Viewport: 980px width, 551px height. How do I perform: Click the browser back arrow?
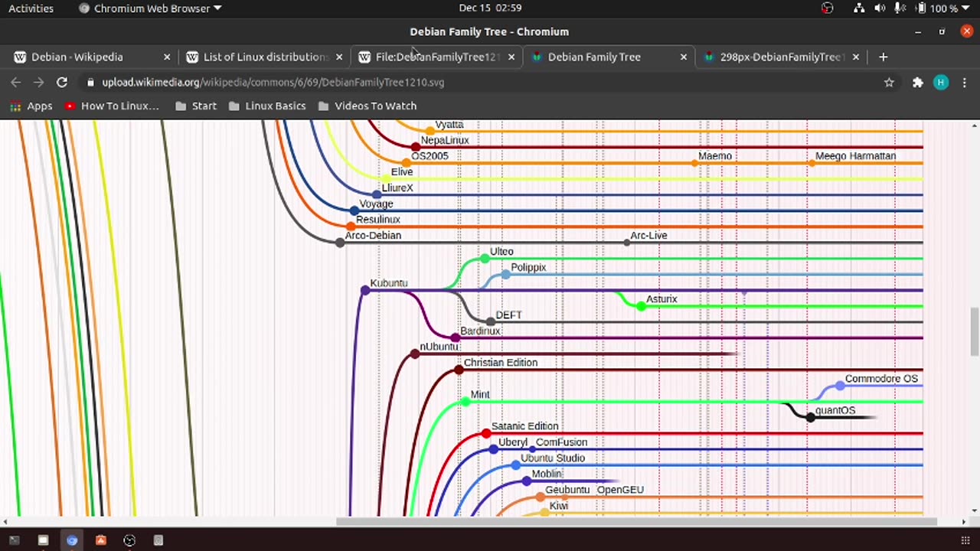(15, 82)
